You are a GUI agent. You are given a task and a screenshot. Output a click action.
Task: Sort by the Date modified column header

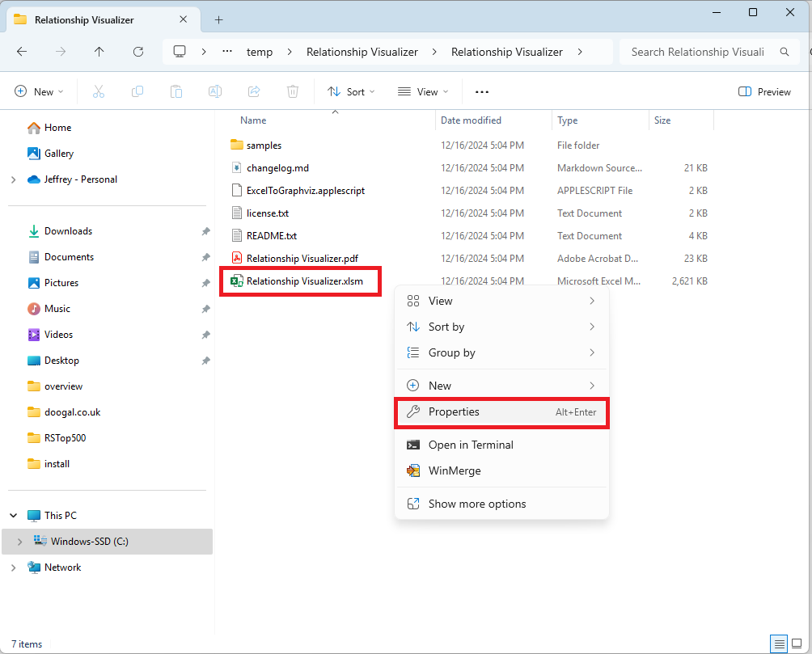point(471,120)
